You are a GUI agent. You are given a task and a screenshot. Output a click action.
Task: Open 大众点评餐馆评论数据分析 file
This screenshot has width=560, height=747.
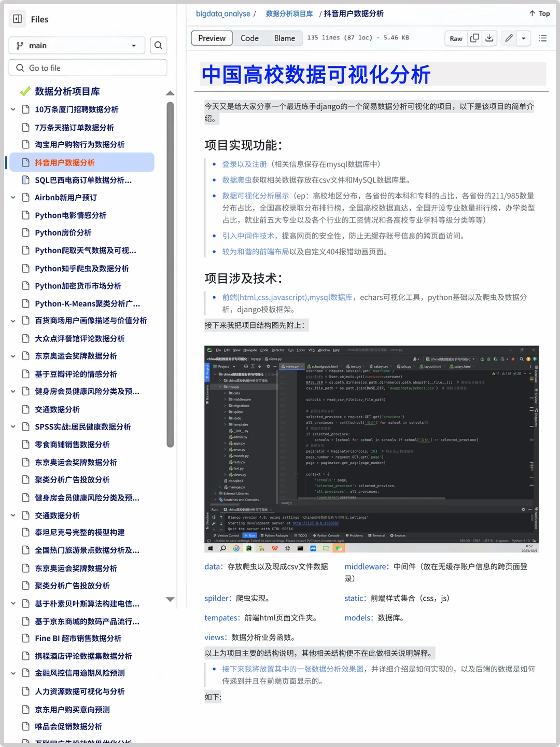tap(79, 338)
